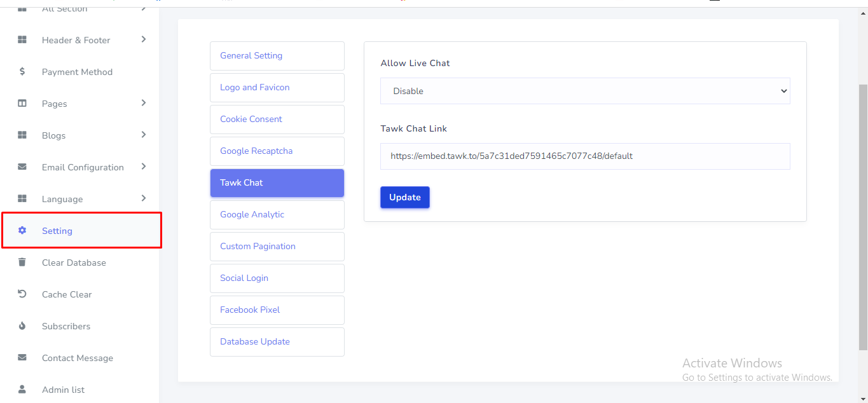This screenshot has width=868, height=403.
Task: Open the Allow Live Chat dropdown
Action: [584, 91]
